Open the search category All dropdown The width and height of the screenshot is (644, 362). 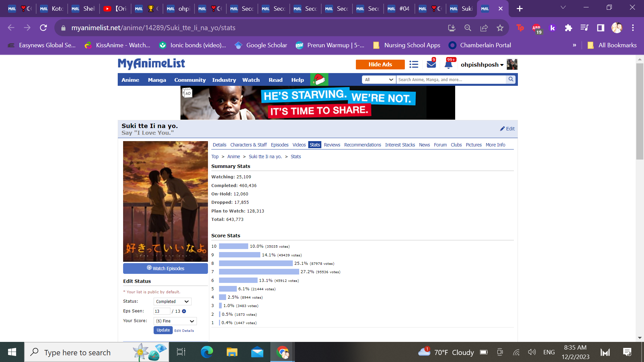point(379,79)
